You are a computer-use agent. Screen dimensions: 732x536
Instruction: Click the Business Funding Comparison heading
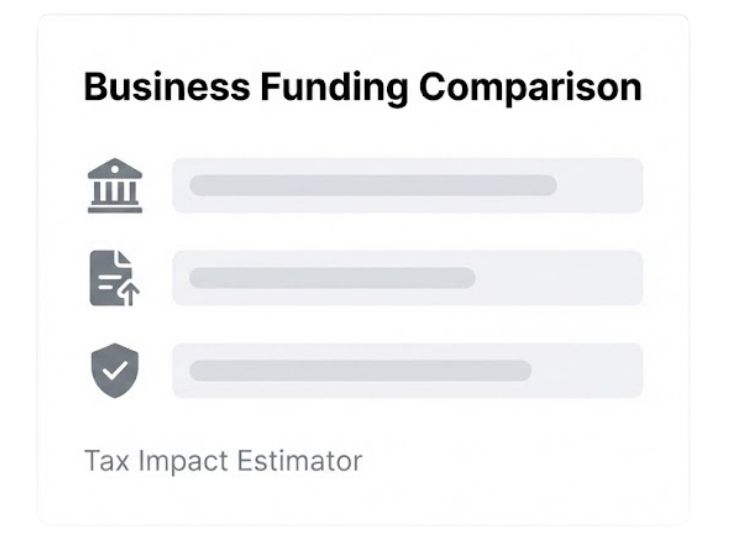pos(362,88)
